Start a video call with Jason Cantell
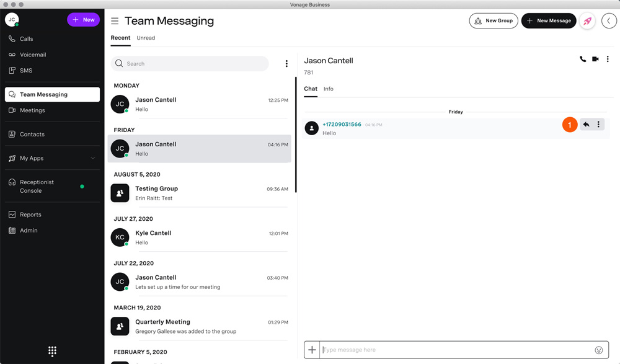Viewport: 620px width, 364px height. tap(595, 60)
